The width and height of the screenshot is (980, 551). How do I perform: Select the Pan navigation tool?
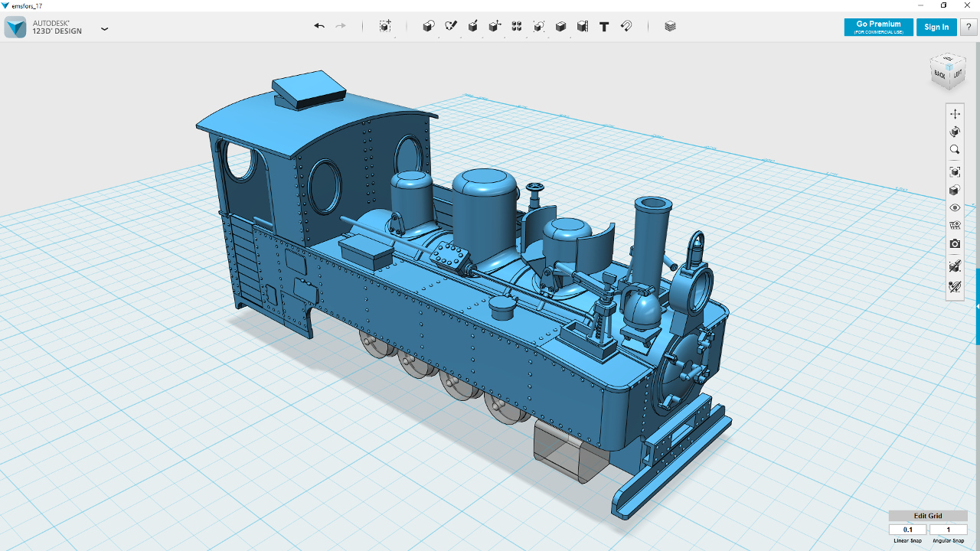(x=955, y=113)
